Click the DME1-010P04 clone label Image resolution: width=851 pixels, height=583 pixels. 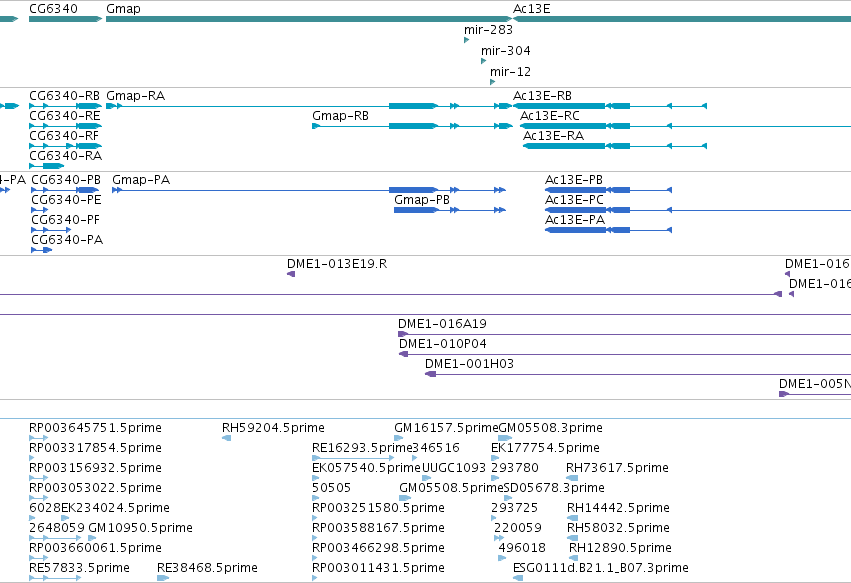click(x=442, y=344)
